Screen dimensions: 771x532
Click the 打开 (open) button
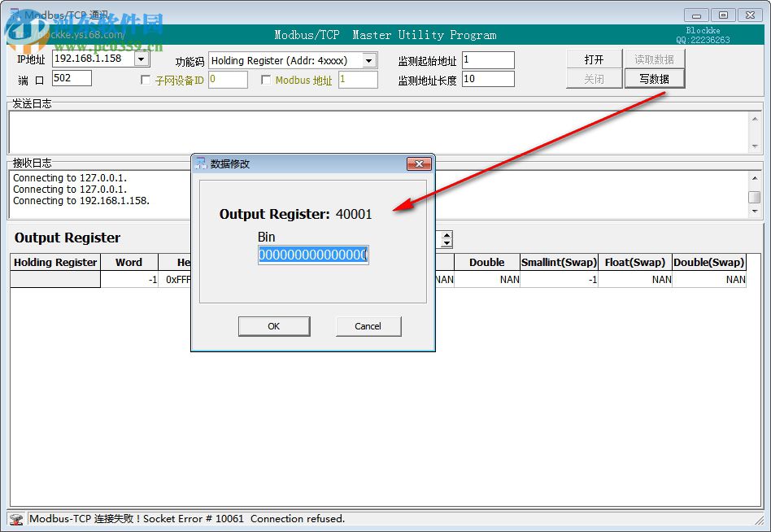(x=594, y=59)
